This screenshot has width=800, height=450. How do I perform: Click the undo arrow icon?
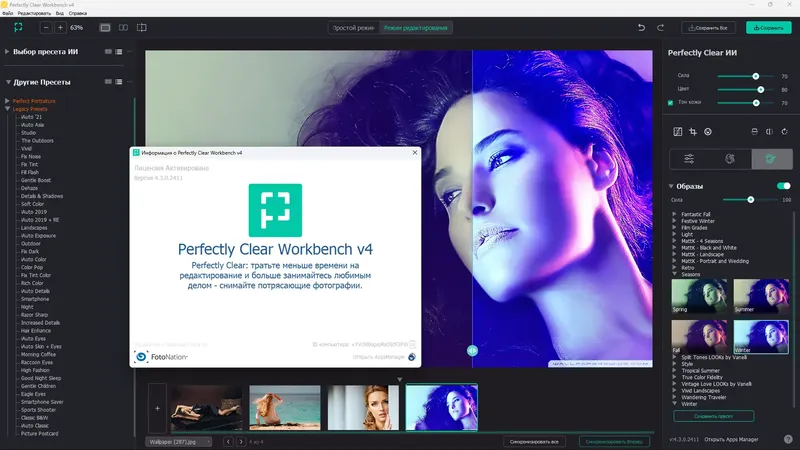[641, 28]
